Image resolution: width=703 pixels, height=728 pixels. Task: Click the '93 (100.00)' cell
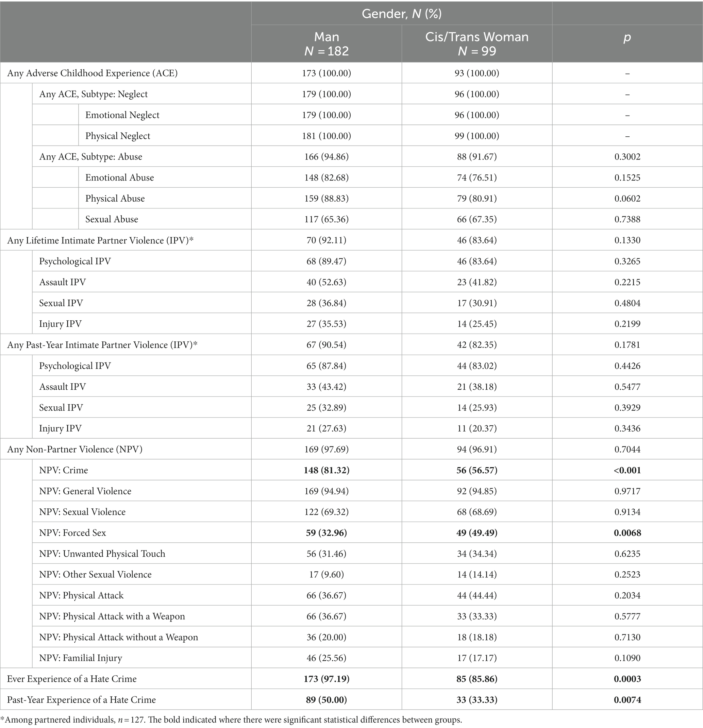pos(477,73)
